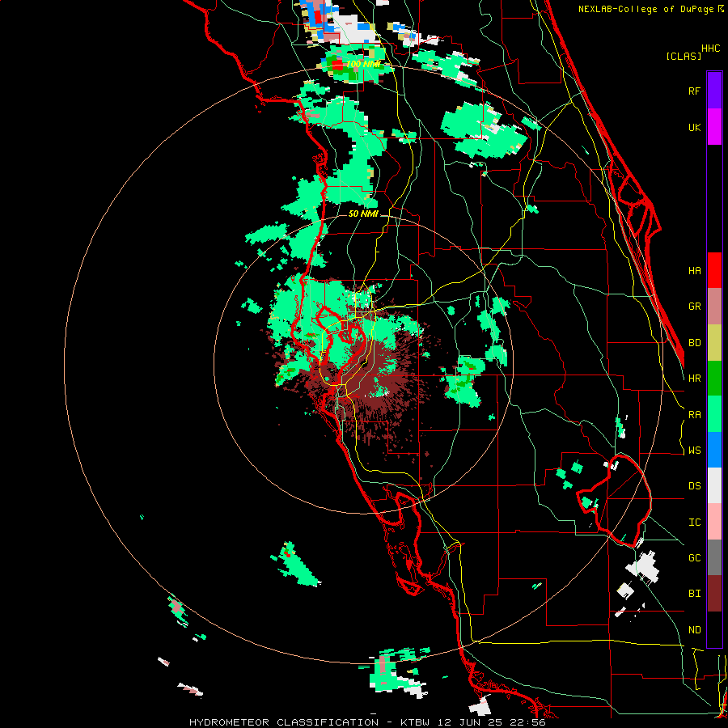728x728 pixels.
Task: Click the 'BI' legend label
Action: tap(694, 594)
